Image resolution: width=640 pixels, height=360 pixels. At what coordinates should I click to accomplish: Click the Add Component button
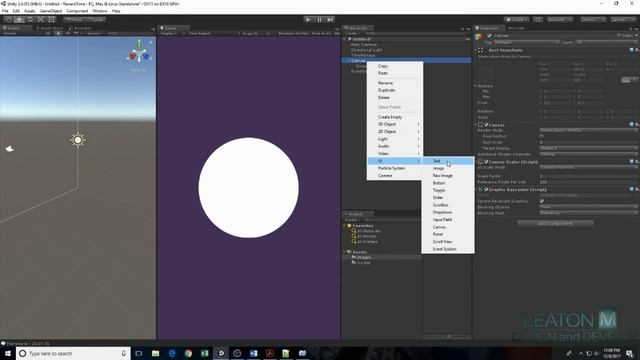555,224
